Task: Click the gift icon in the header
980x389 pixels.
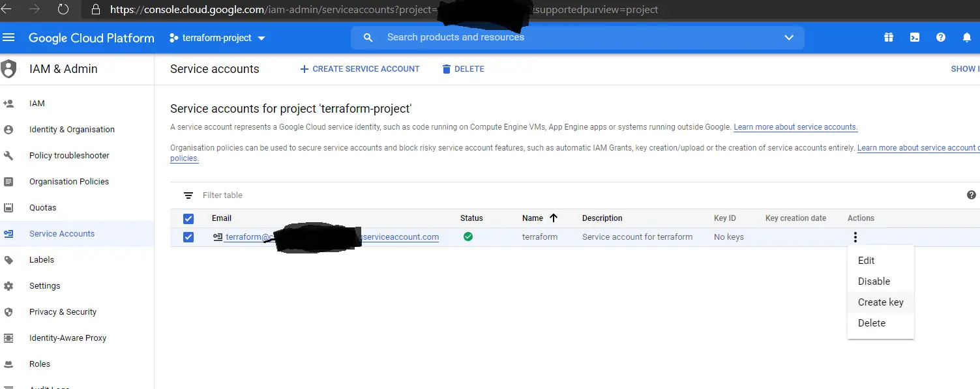Action: point(889,38)
